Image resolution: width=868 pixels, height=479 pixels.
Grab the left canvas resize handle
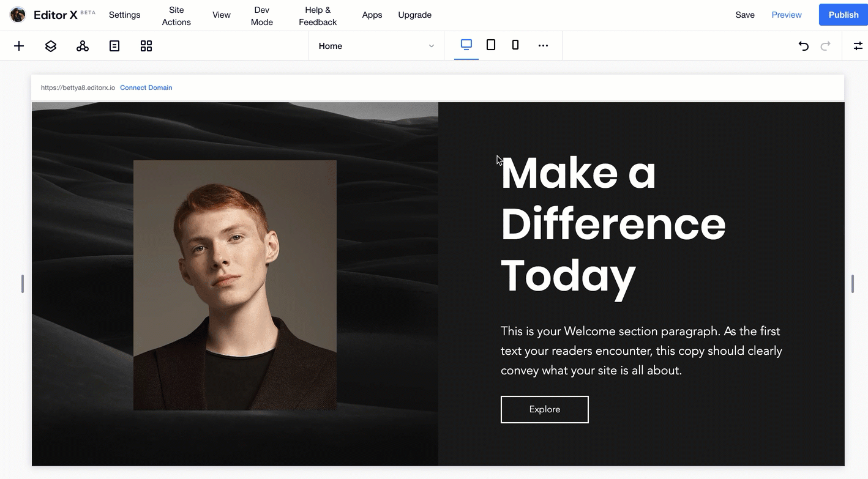coord(23,284)
